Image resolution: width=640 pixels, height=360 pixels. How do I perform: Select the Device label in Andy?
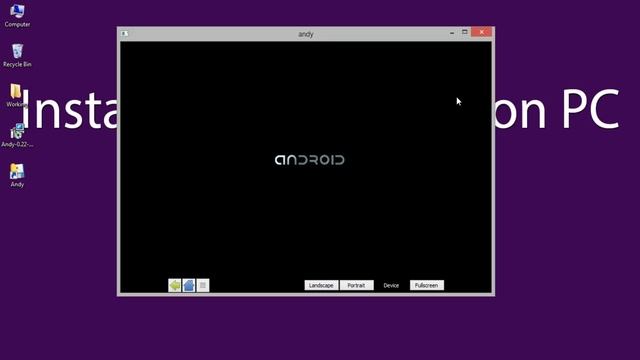point(391,285)
